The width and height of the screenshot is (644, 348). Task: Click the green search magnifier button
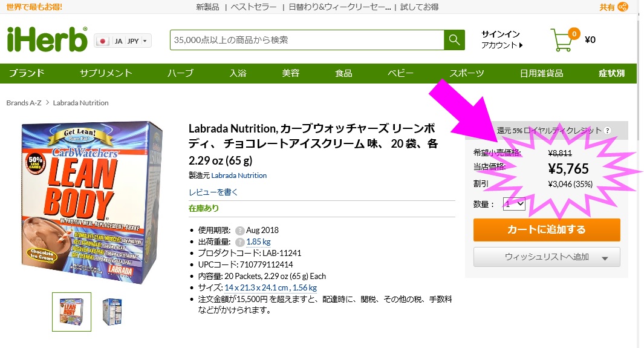tap(454, 40)
